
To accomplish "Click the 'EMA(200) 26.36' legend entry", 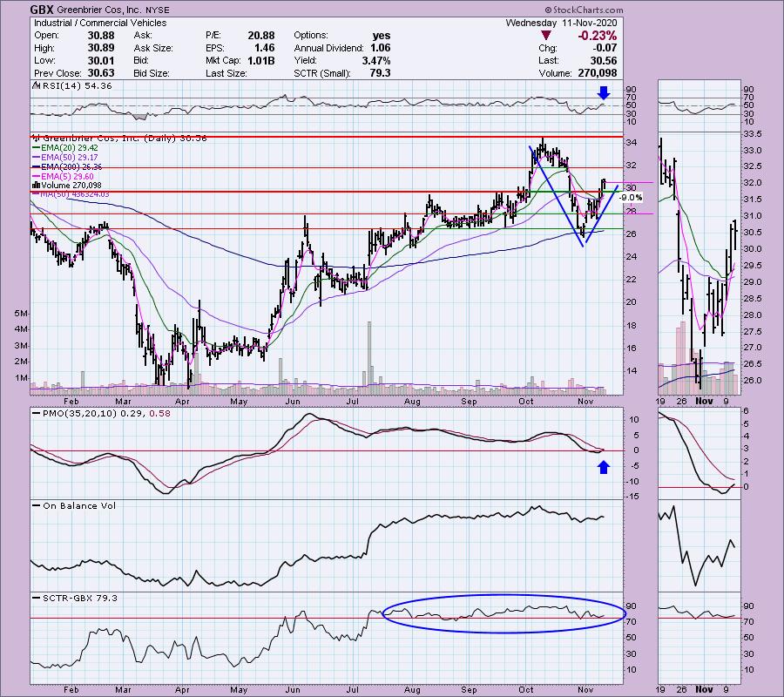I will 72,167.
